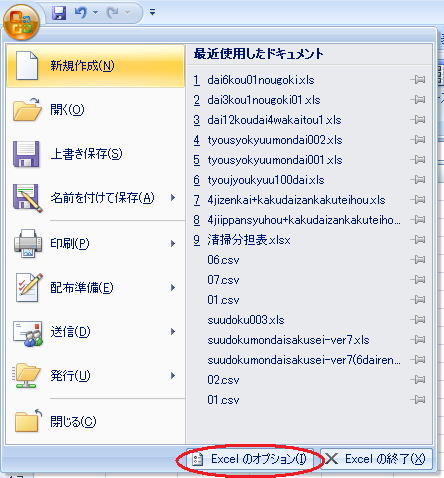Click the round Office button orb
The width and height of the screenshot is (444, 478).
[x=21, y=22]
